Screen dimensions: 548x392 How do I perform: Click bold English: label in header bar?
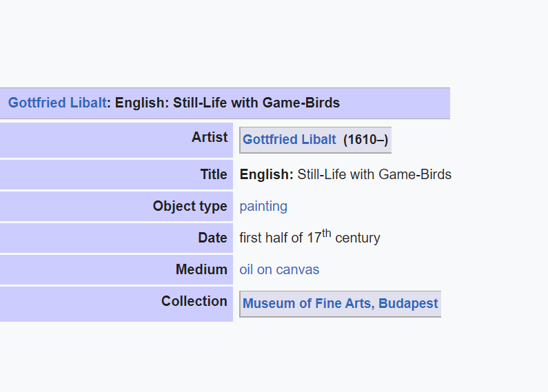[142, 103]
